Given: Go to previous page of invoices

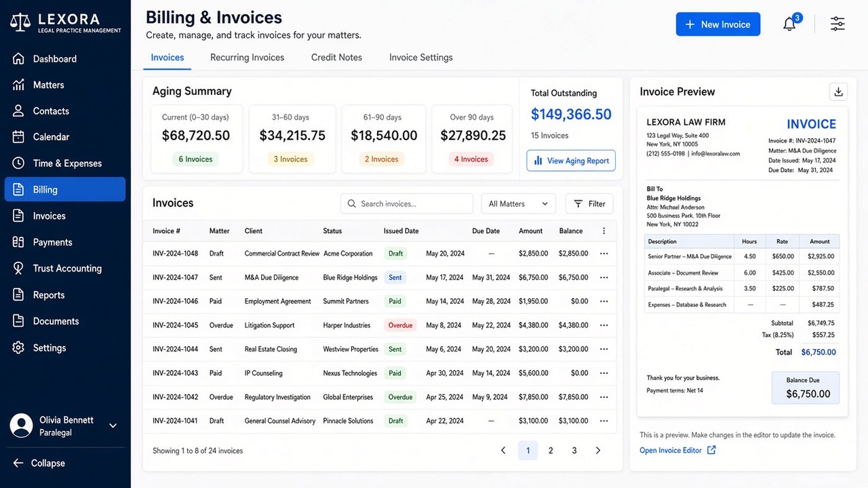Looking at the screenshot, I should [x=503, y=451].
